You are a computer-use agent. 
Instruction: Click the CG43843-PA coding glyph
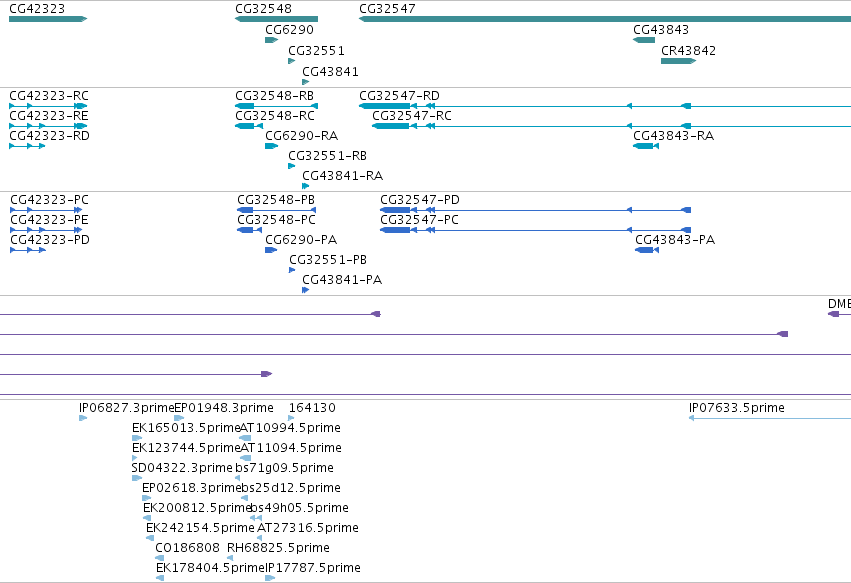click(647, 250)
